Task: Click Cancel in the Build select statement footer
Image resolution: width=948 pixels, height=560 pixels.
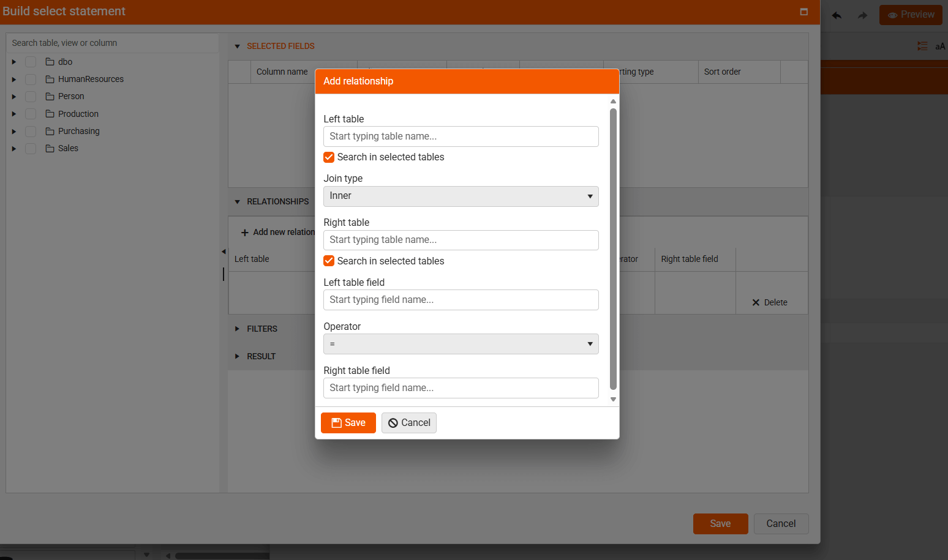Action: coord(781,524)
